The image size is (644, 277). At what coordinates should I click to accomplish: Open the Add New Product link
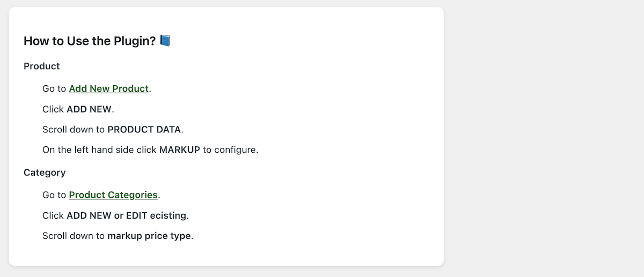pos(108,89)
